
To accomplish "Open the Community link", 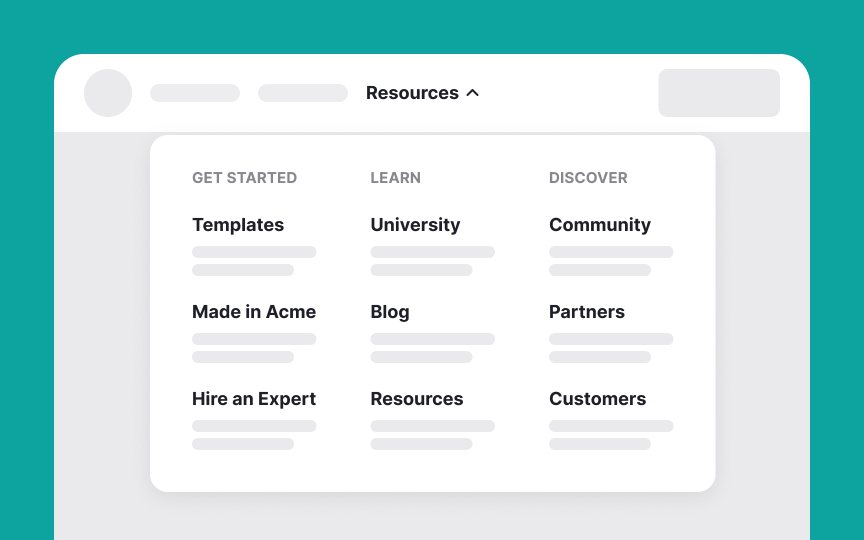I will click(x=600, y=225).
